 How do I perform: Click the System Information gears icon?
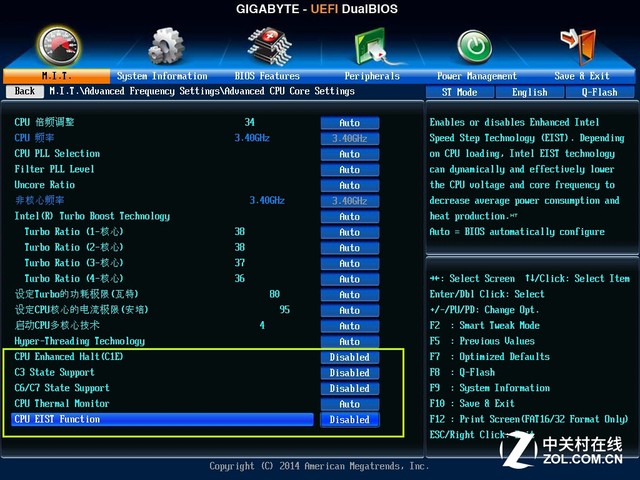point(166,46)
